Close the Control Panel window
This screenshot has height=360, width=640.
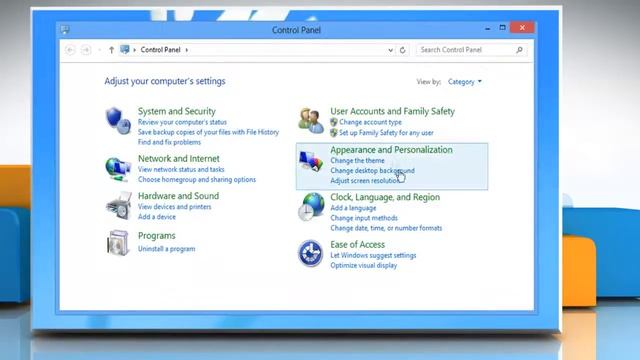[522, 28]
